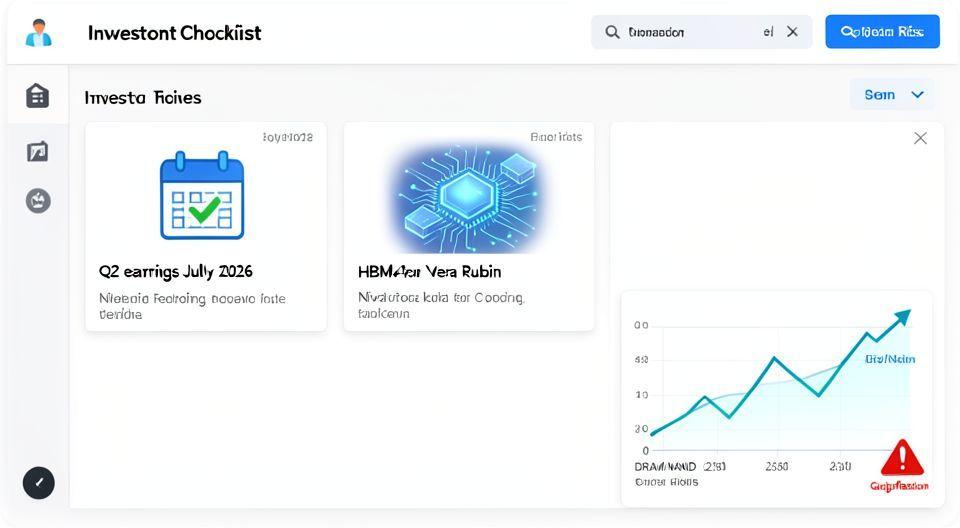Click the red warning text label
960x528 pixels.
(899, 486)
